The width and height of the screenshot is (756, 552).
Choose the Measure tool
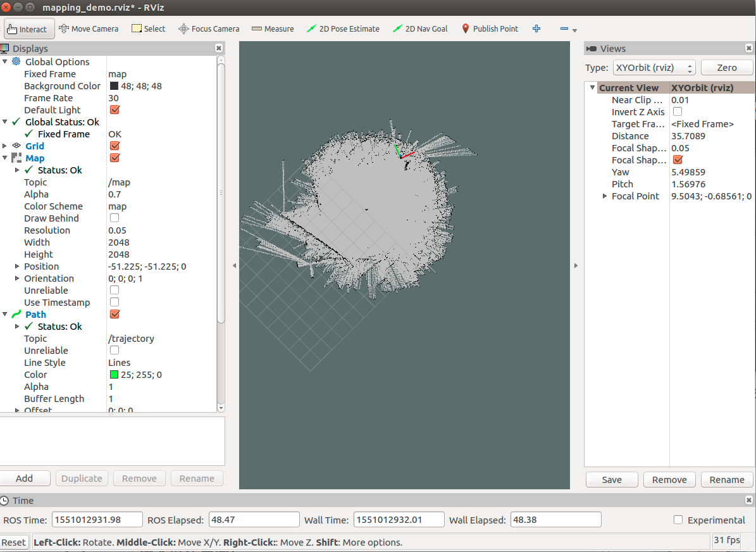point(273,29)
